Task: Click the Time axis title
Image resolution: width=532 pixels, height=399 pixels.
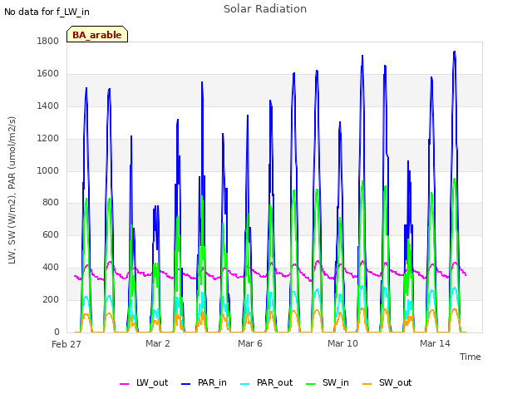Action: tap(470, 357)
